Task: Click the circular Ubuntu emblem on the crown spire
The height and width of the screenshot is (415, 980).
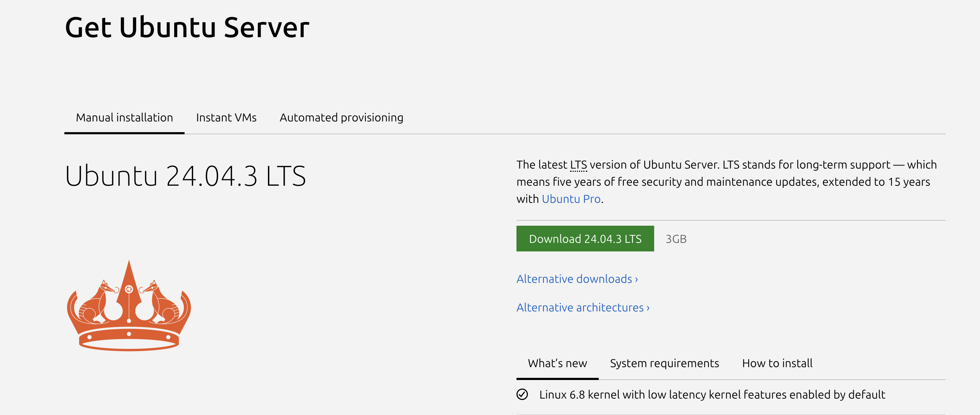Action: 129,289
